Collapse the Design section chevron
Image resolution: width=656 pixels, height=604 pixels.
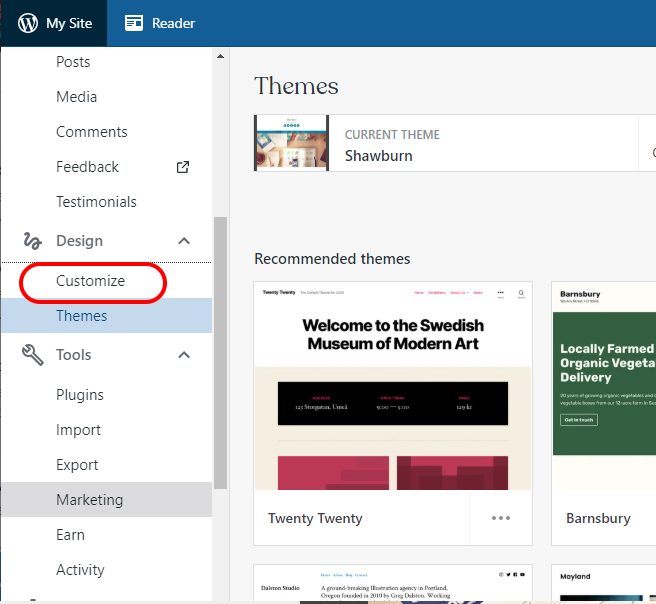(x=184, y=241)
